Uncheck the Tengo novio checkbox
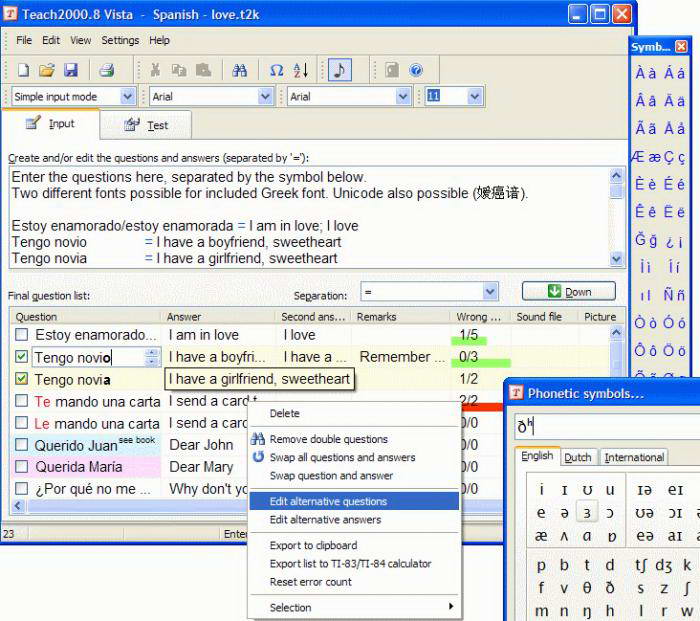Viewport: 700px width, 621px height. (21, 356)
